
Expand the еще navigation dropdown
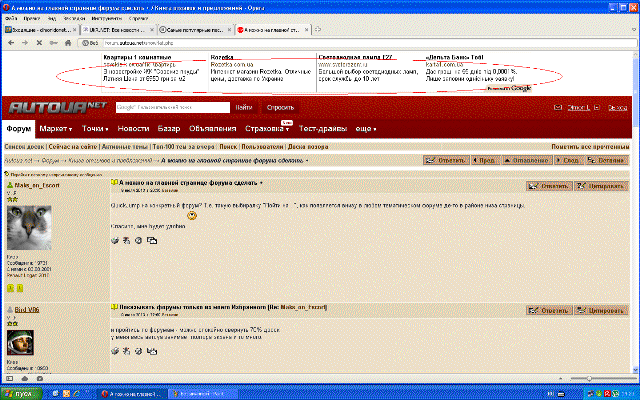coord(365,130)
